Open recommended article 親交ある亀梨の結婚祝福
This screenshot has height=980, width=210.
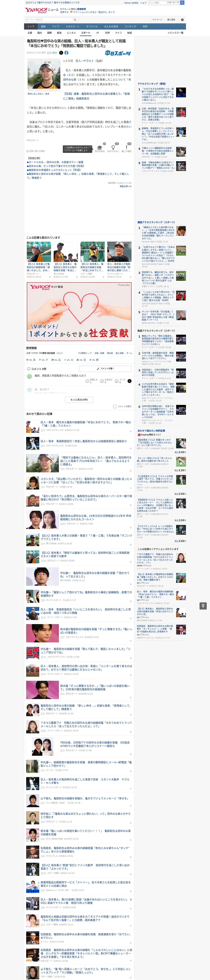[x=85, y=424]
